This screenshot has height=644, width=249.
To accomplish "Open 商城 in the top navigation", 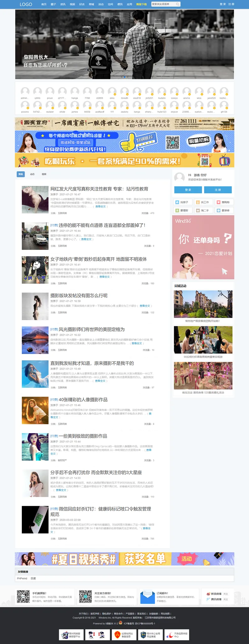I will [91, 4].
